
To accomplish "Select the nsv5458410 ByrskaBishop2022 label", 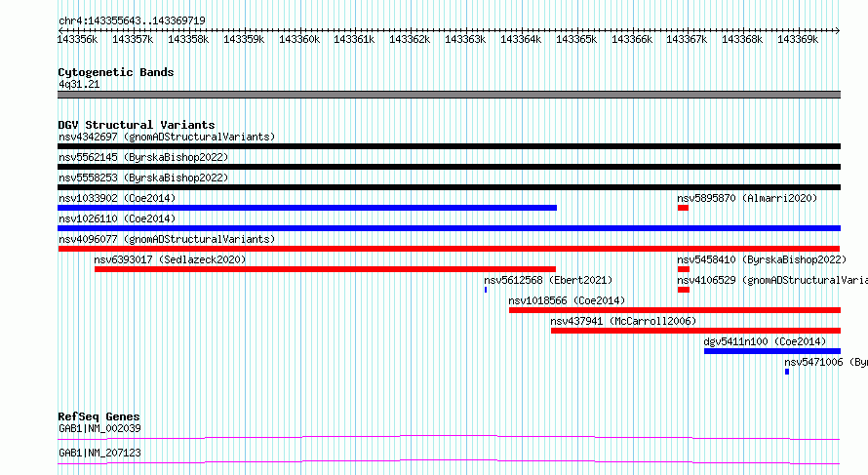I will pyautogui.click(x=762, y=259).
